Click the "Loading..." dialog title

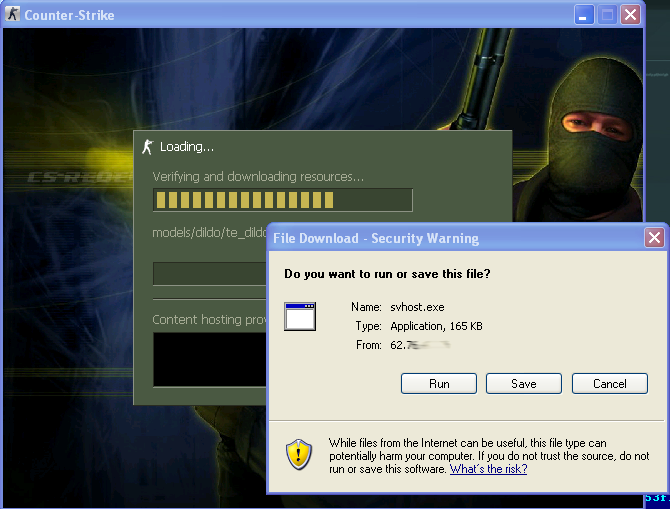coord(187,147)
